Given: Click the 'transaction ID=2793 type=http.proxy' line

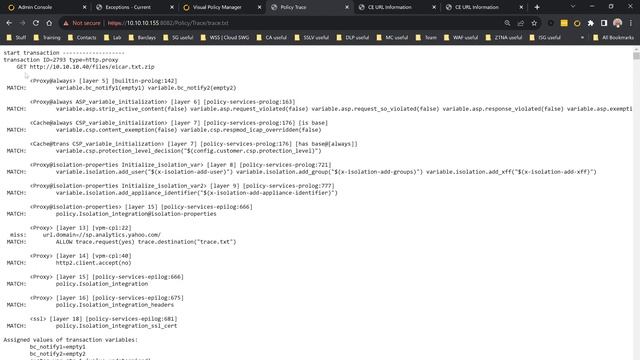Looking at the screenshot, I should (x=61, y=60).
